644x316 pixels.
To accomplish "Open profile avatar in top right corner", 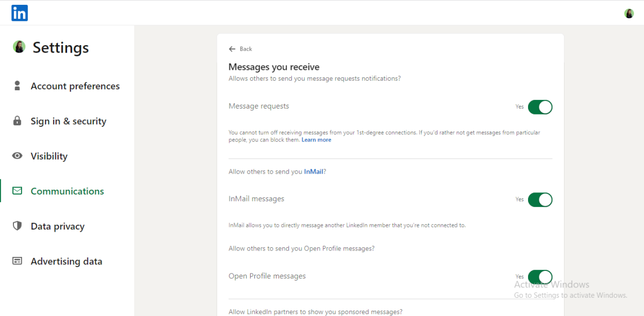I will pyautogui.click(x=629, y=13).
